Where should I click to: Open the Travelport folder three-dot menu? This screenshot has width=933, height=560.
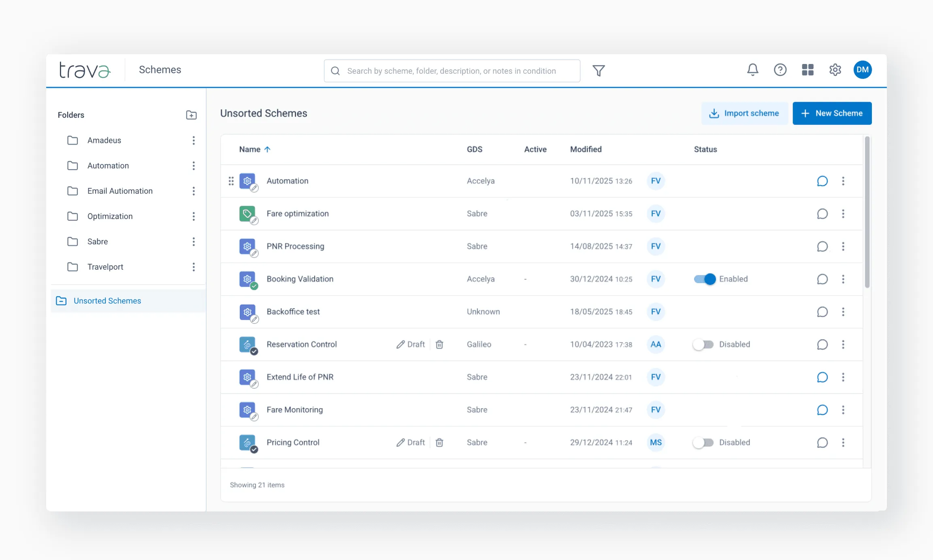tap(194, 267)
